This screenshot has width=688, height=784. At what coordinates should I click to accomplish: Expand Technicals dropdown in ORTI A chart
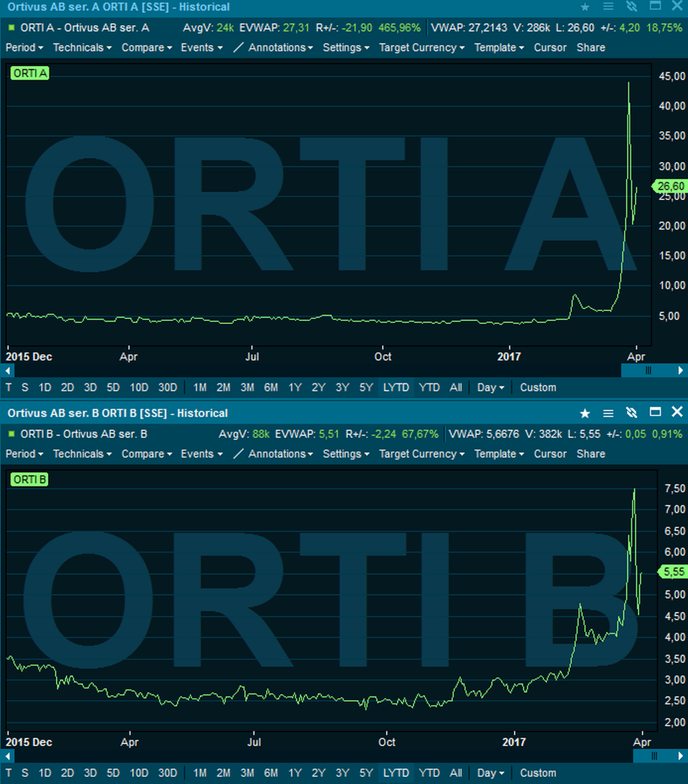tap(82, 47)
